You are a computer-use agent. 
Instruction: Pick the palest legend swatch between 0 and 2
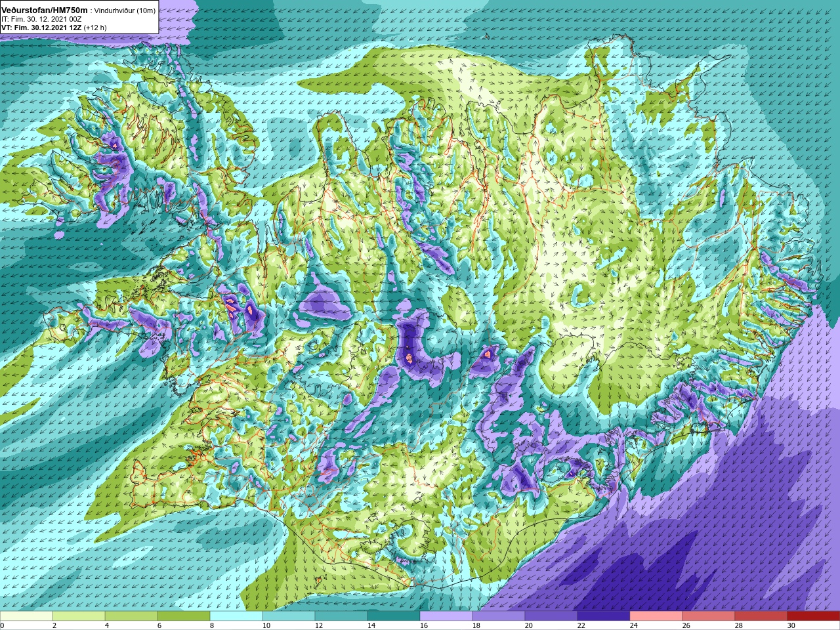[26, 616]
